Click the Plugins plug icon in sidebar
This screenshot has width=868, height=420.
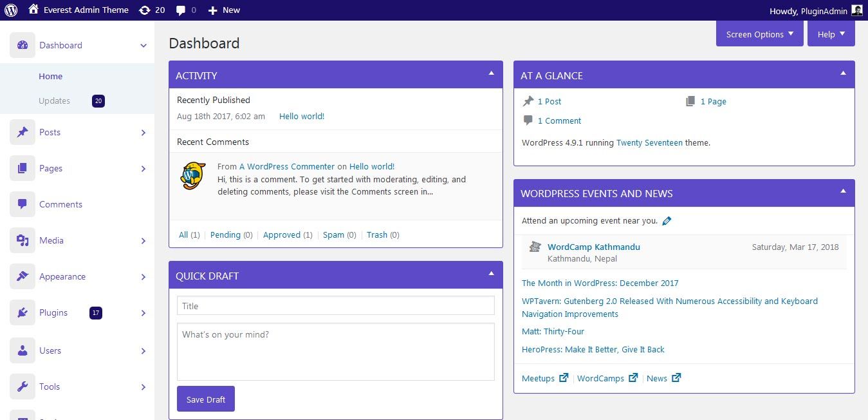click(x=23, y=312)
